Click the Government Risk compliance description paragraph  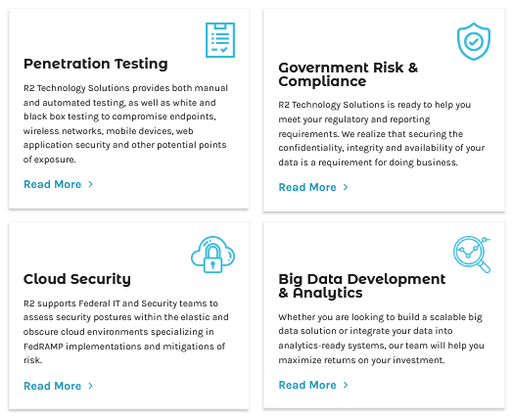click(x=382, y=133)
